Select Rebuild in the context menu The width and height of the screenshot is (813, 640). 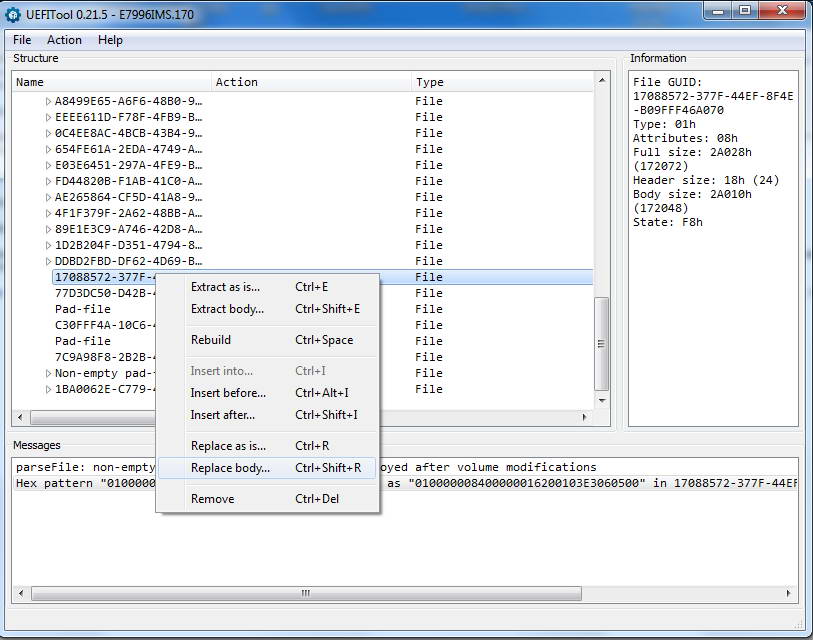pos(267,340)
